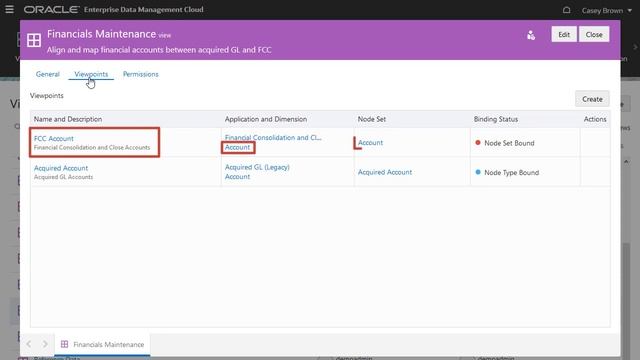Click the notifications bell icon
Screen dimensions: 640x360
[x=567, y=10]
